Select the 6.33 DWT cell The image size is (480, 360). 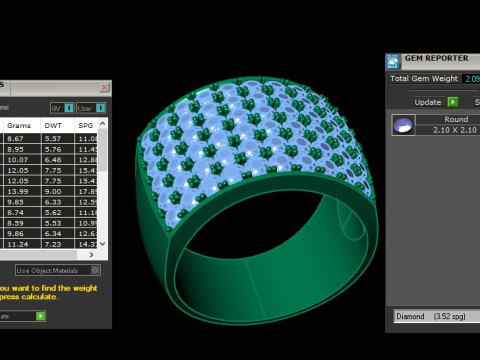pyautogui.click(x=57, y=202)
